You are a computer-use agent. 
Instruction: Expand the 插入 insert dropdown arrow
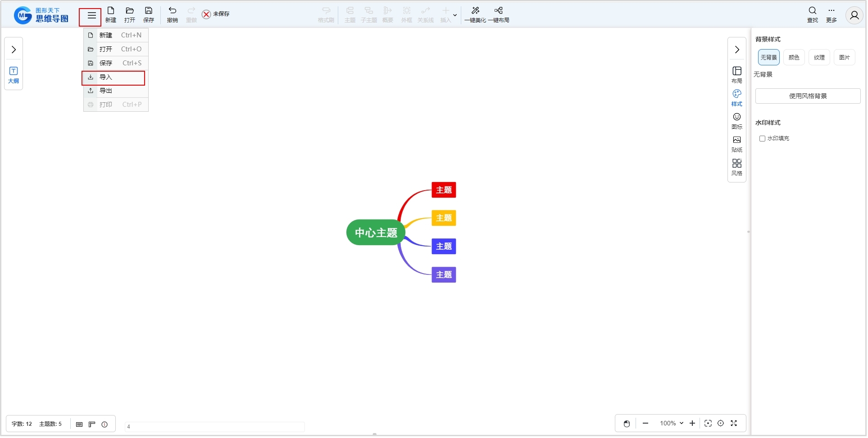455,15
